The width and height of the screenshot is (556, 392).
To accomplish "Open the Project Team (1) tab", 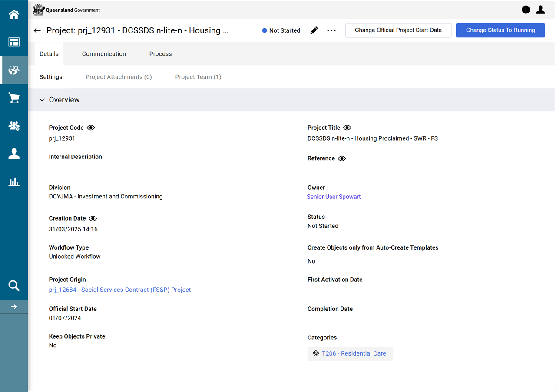I will (x=198, y=77).
